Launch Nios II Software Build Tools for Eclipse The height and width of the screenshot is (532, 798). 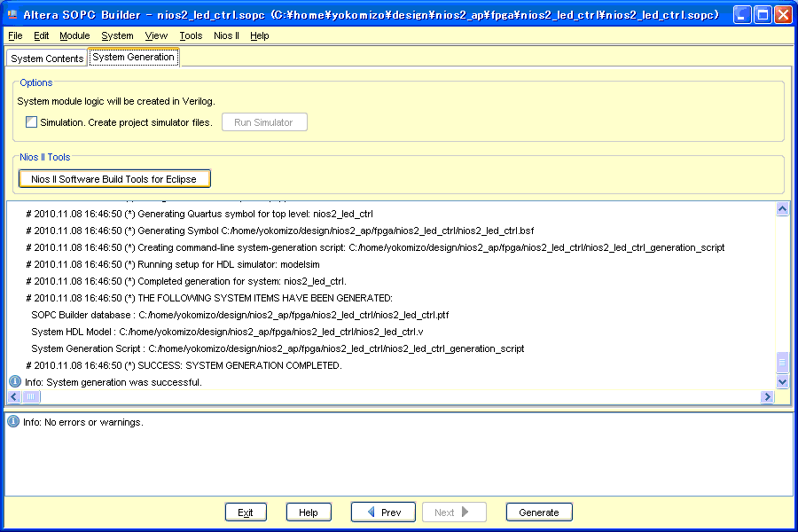(x=114, y=179)
